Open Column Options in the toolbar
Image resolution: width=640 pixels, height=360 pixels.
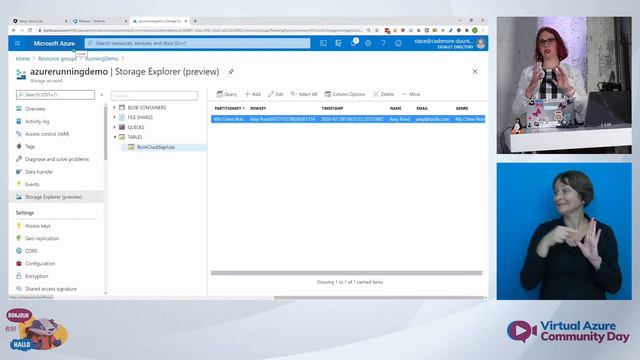345,94
